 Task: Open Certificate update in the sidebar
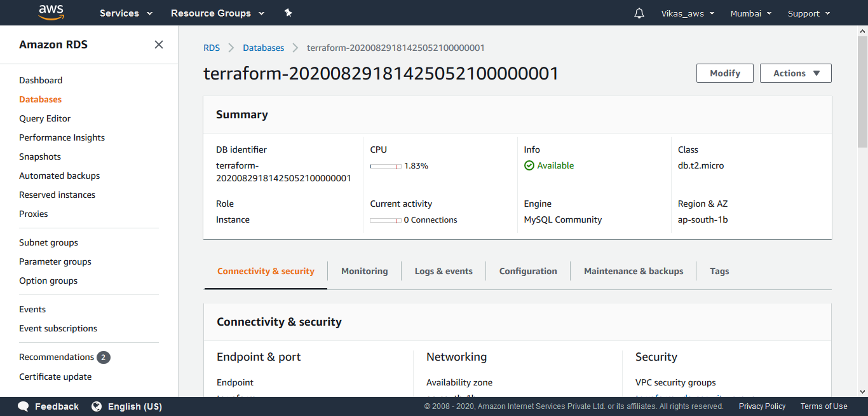55,377
